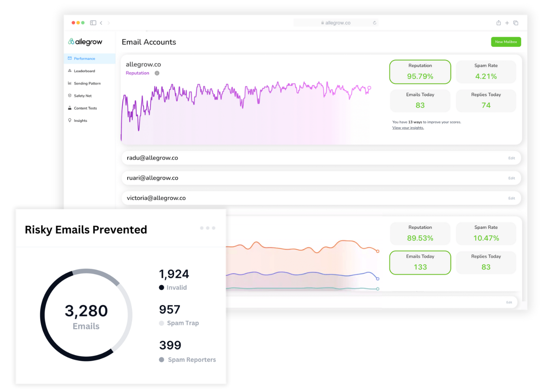Click the Risky Emails Prevented title

coord(86,230)
